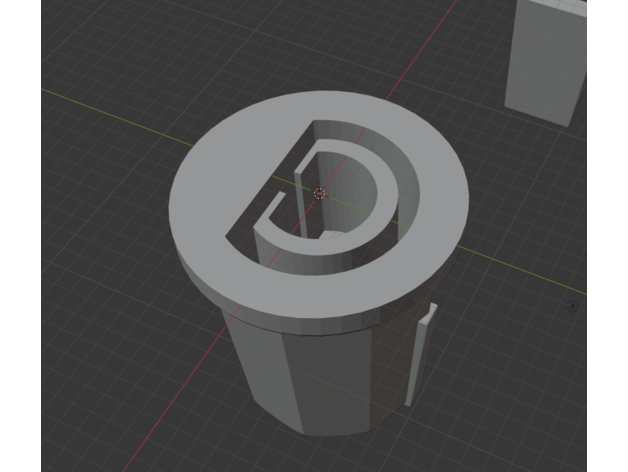628x472 pixels.
Task: Click the bottom edge of the knob body
Action: click(330, 435)
